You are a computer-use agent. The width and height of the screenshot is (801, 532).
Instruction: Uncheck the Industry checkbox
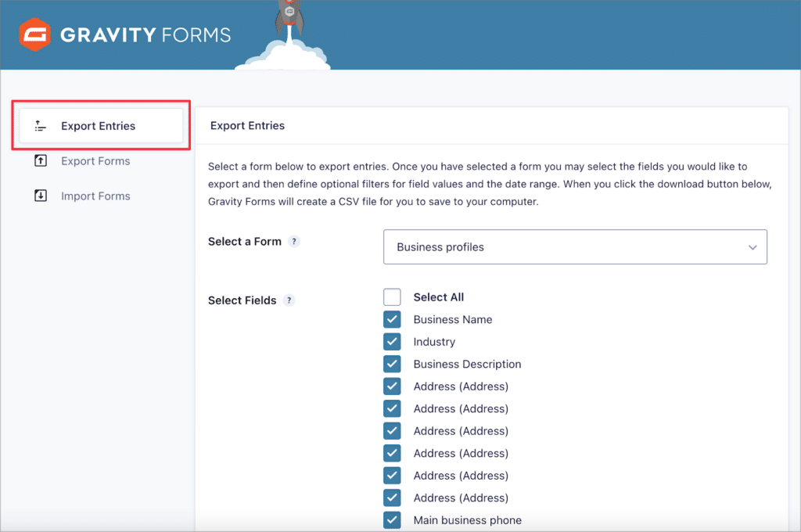[x=393, y=341]
